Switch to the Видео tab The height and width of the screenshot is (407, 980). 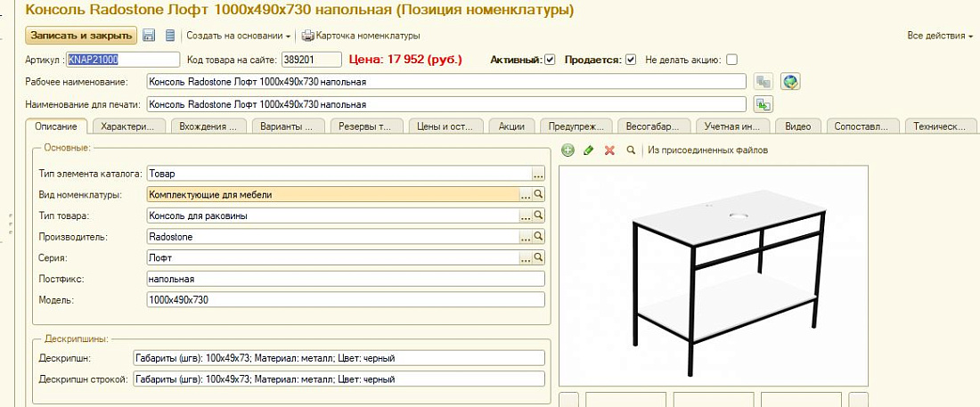(798, 126)
